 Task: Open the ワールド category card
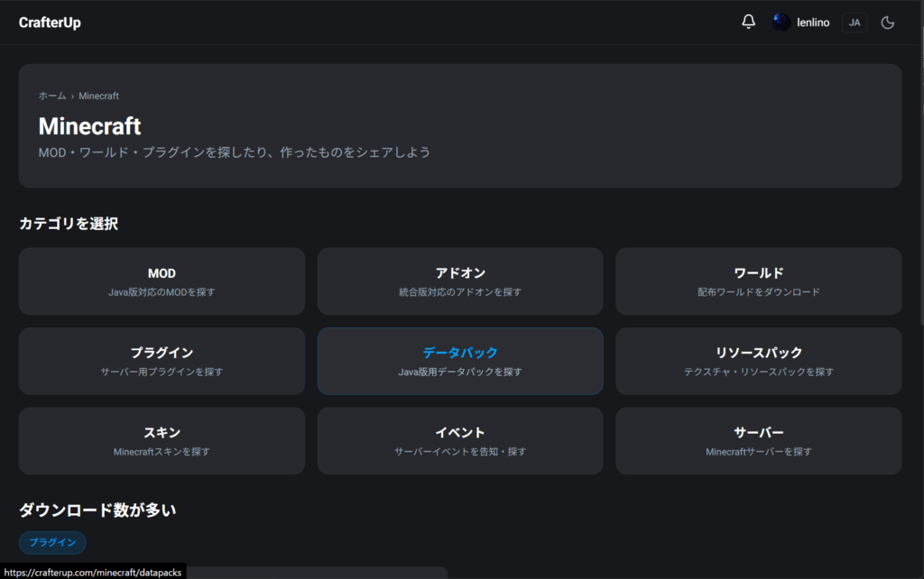coord(758,281)
